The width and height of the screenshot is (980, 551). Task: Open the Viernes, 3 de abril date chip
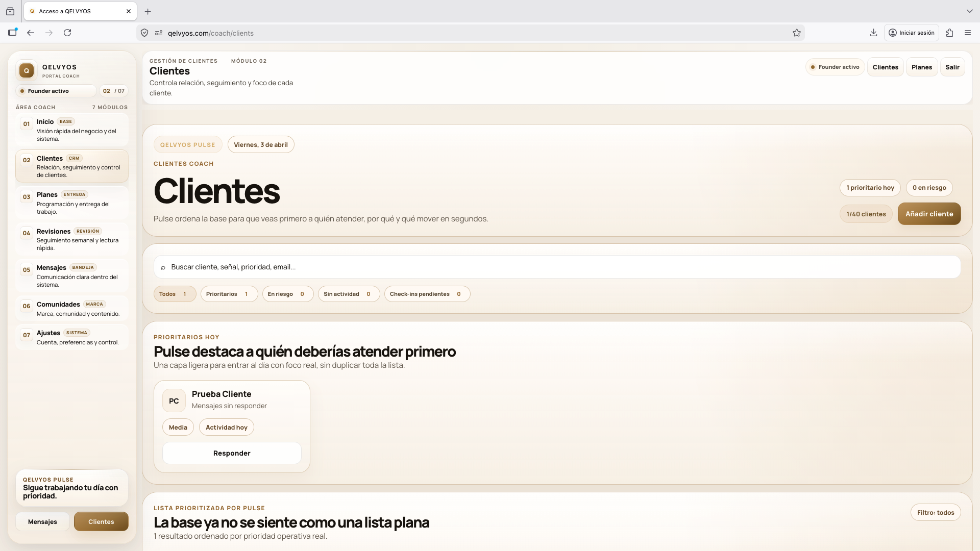coord(260,145)
